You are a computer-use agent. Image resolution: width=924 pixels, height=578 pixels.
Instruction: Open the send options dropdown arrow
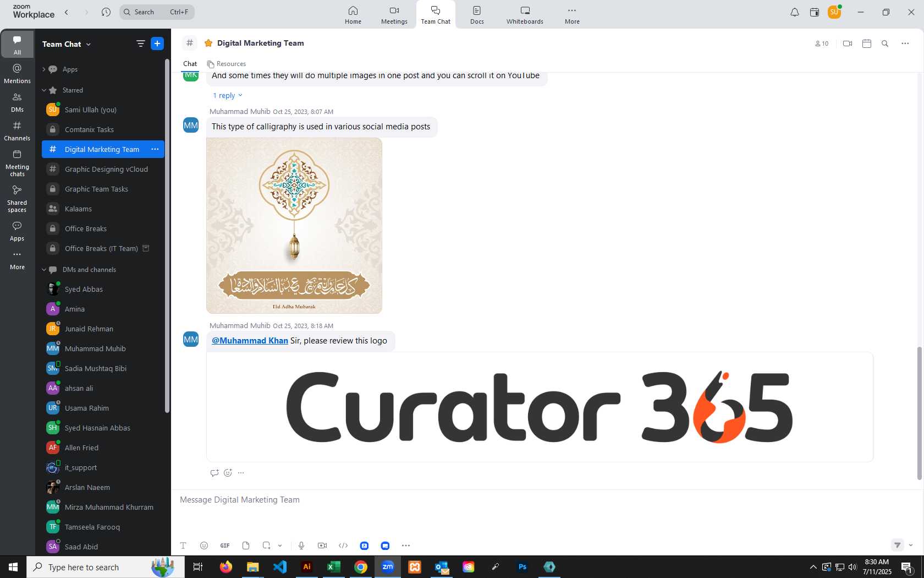[911, 546]
